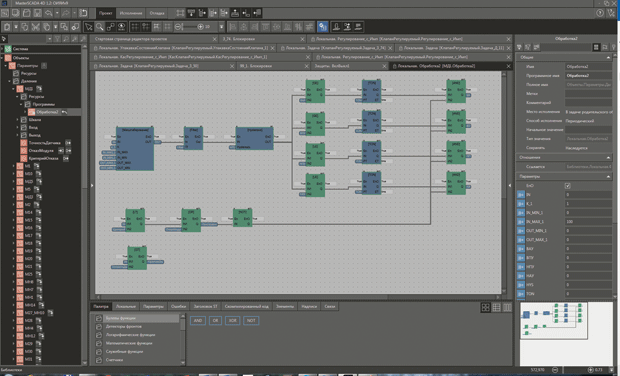Click the Save project toolbar icon
Screen dimensions: 620x376
pos(37,13)
